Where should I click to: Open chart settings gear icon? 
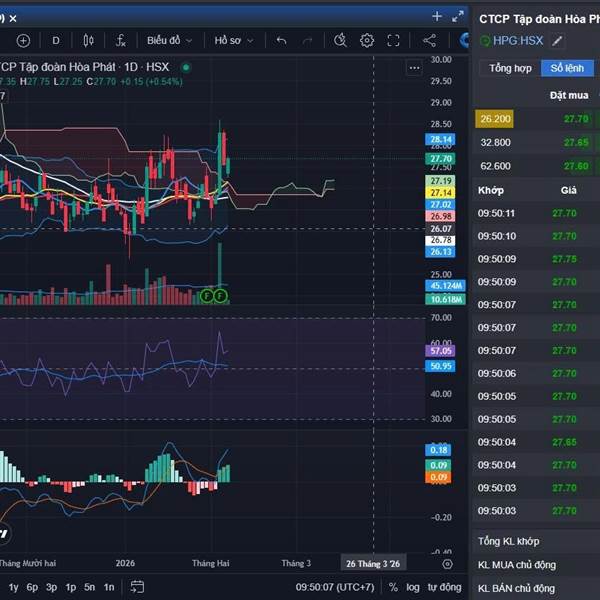point(367,40)
